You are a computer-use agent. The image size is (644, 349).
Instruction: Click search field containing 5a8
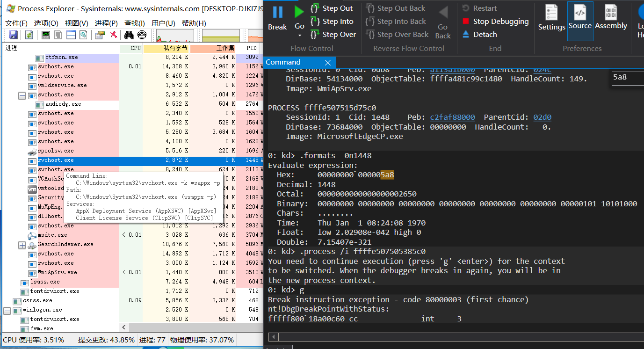click(x=628, y=78)
